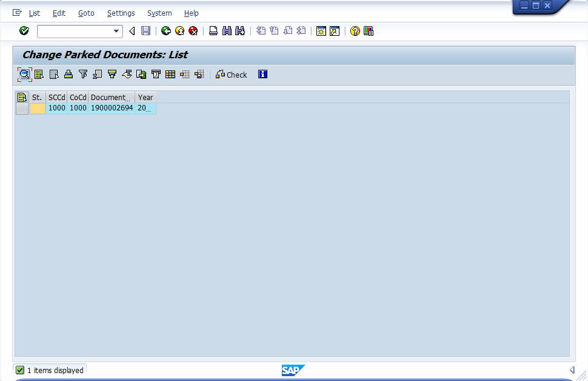This screenshot has width=588, height=381.
Task: Click the green status message checkmark icon
Action: [x=20, y=370]
